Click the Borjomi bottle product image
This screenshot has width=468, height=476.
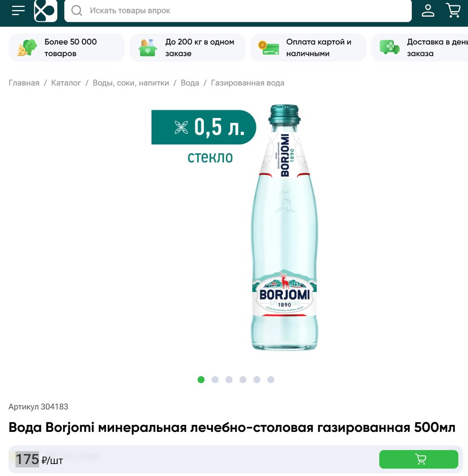(x=284, y=228)
